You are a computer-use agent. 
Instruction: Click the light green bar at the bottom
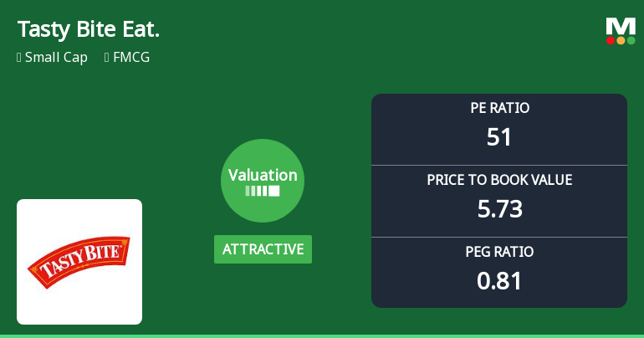(322, 335)
